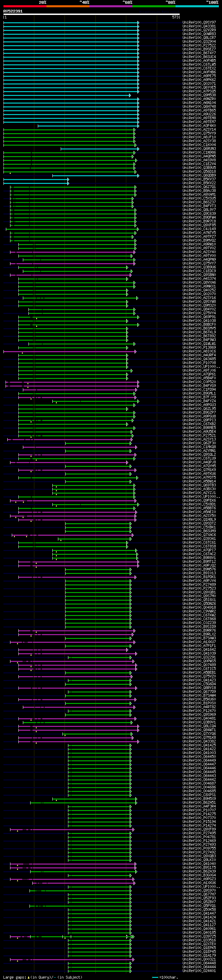Click the red ~20% identity legend segment
This screenshot has height=980, width=222.
[25, 6]
